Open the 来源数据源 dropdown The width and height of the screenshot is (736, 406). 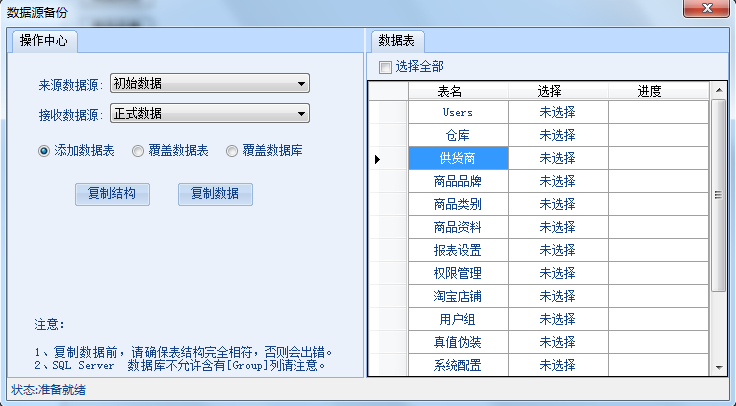coord(210,84)
